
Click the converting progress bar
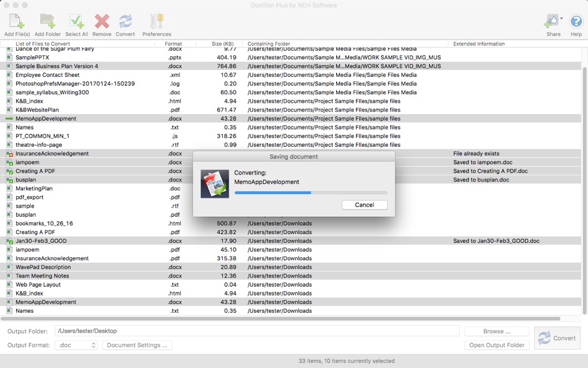pyautogui.click(x=311, y=193)
